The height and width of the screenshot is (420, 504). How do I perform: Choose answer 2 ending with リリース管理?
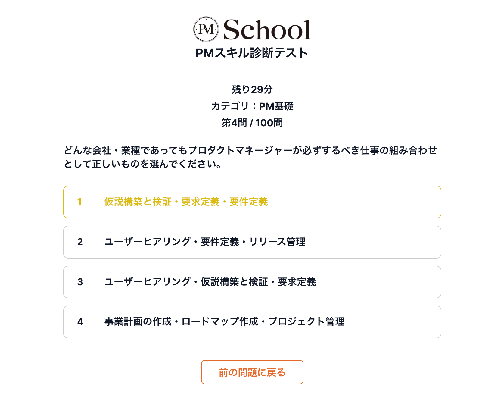[205, 242]
